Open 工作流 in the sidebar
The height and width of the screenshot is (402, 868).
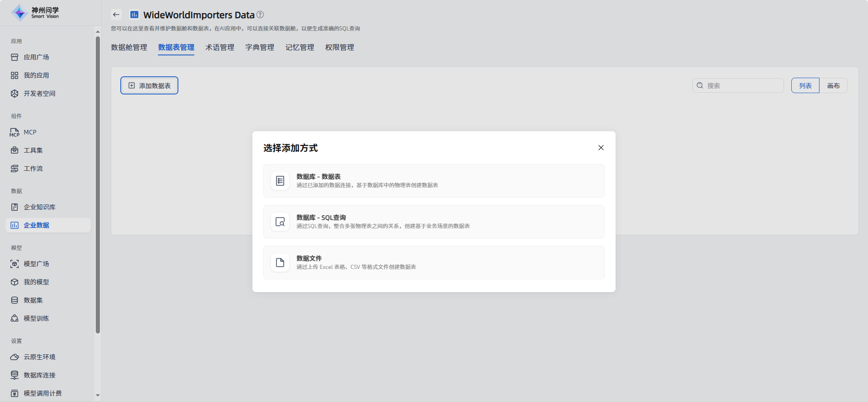pos(33,169)
